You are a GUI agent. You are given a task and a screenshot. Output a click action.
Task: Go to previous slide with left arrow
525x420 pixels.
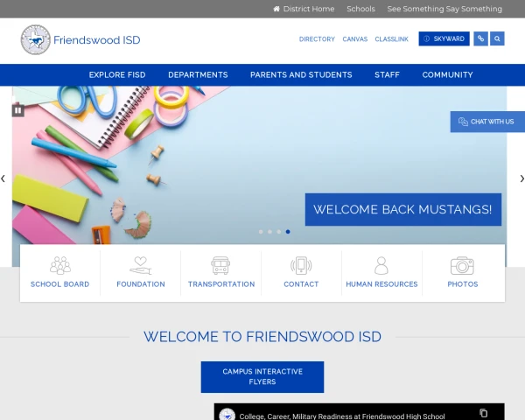(x=3, y=178)
